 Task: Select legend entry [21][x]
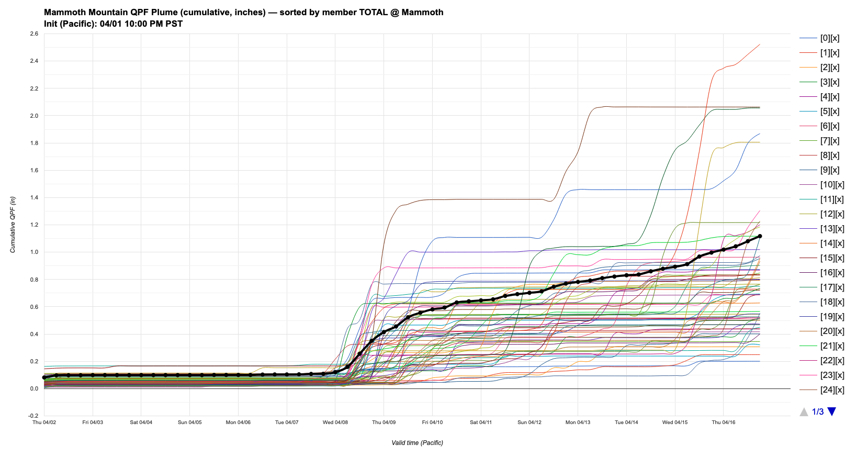[822, 346]
